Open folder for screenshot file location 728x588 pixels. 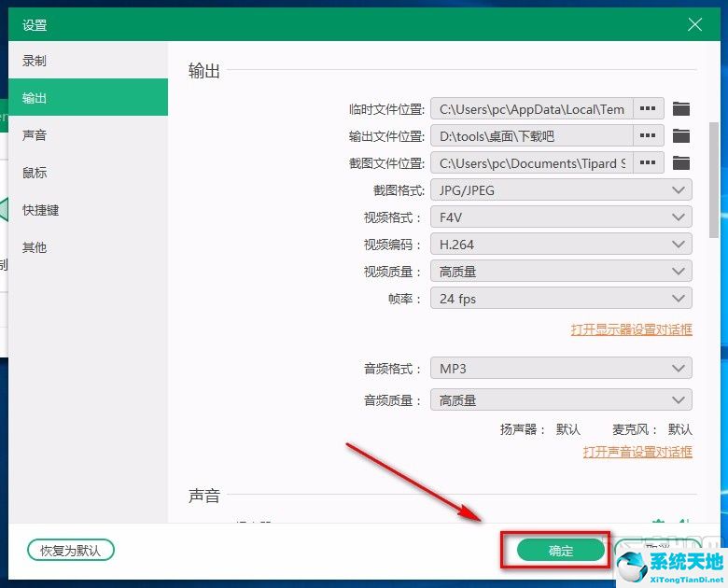681,163
